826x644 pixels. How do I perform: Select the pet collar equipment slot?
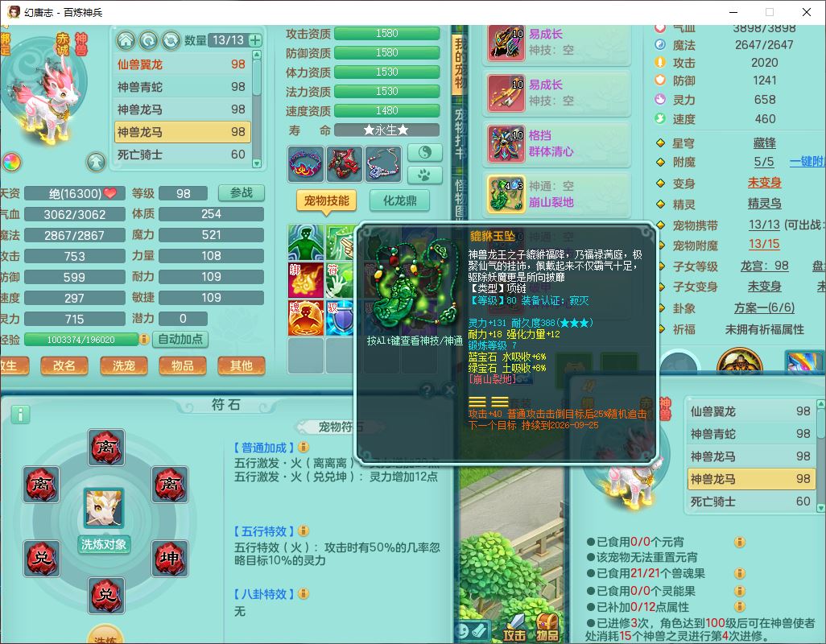click(x=306, y=163)
